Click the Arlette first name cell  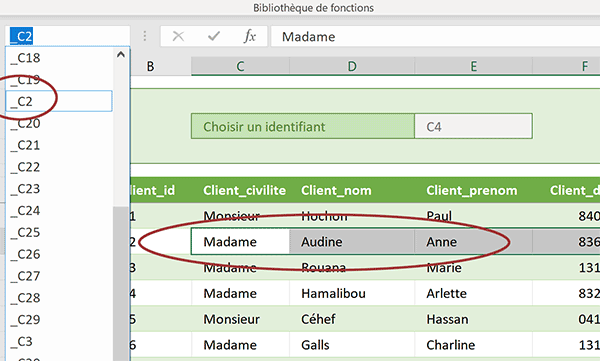pos(473,293)
